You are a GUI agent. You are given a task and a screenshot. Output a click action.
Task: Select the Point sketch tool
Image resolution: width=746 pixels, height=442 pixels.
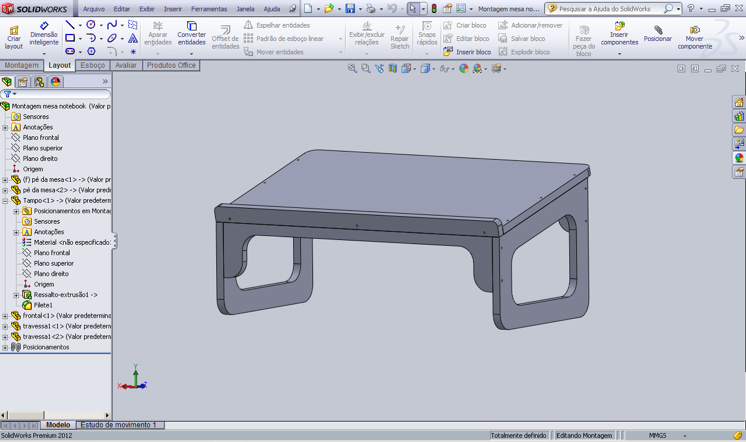pyautogui.click(x=133, y=51)
